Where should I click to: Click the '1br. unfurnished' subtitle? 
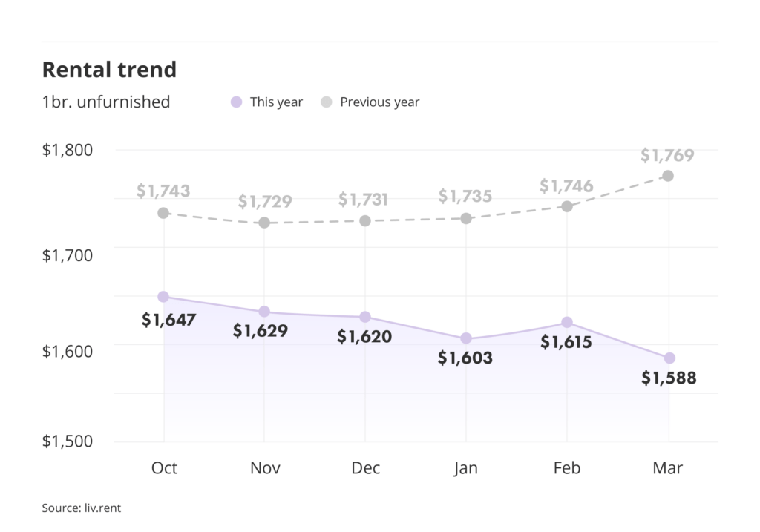(x=106, y=102)
